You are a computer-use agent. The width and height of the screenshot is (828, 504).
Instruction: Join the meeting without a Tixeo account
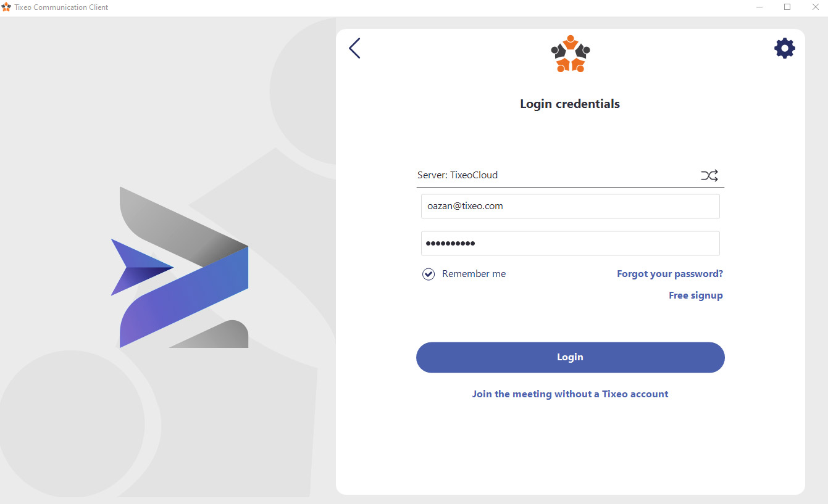pyautogui.click(x=570, y=394)
